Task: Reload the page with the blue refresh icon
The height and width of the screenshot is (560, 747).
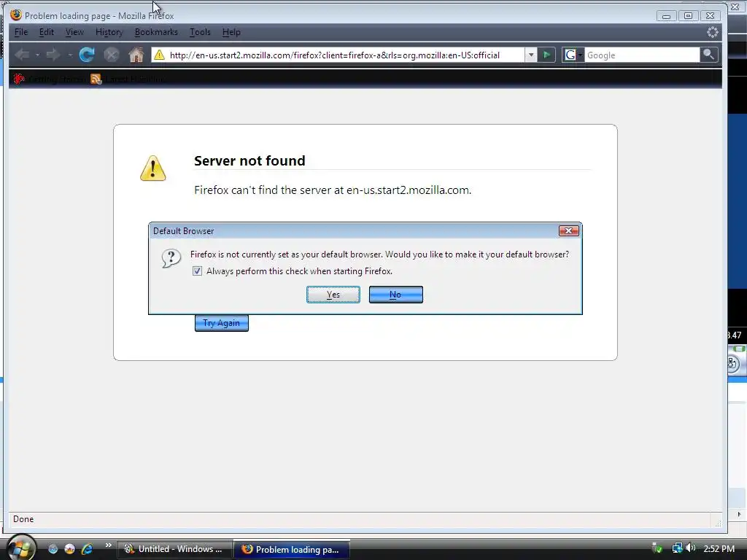Action: pos(87,55)
